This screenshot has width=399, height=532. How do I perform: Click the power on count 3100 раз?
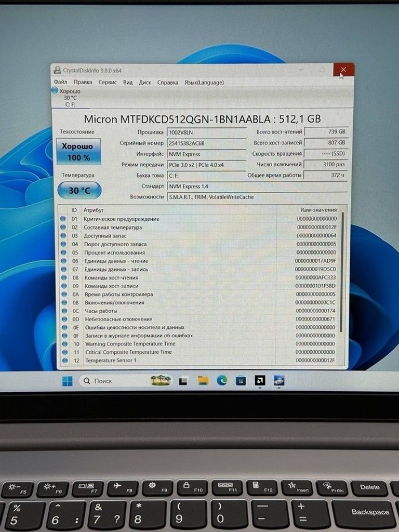(x=326, y=164)
